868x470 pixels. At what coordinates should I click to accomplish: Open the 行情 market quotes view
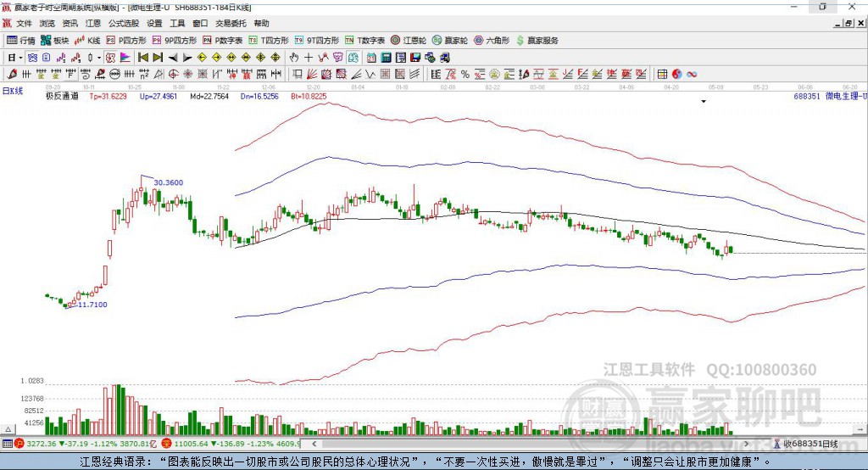click(20, 41)
